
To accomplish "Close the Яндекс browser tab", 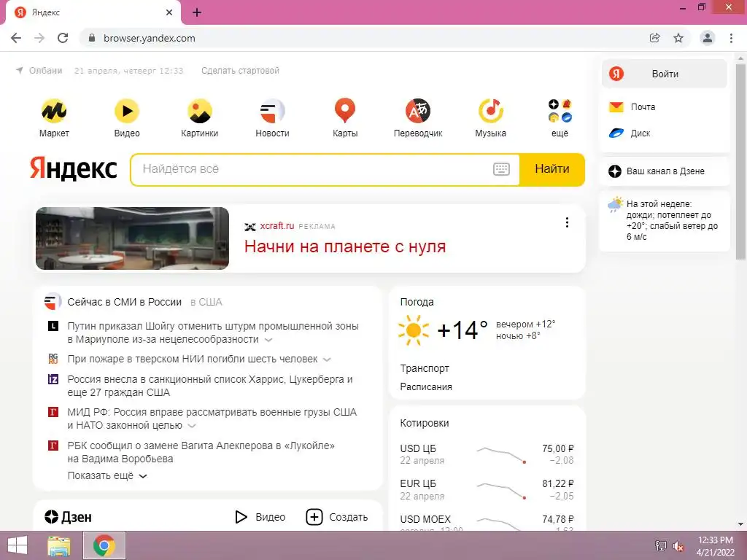I will 169,12.
